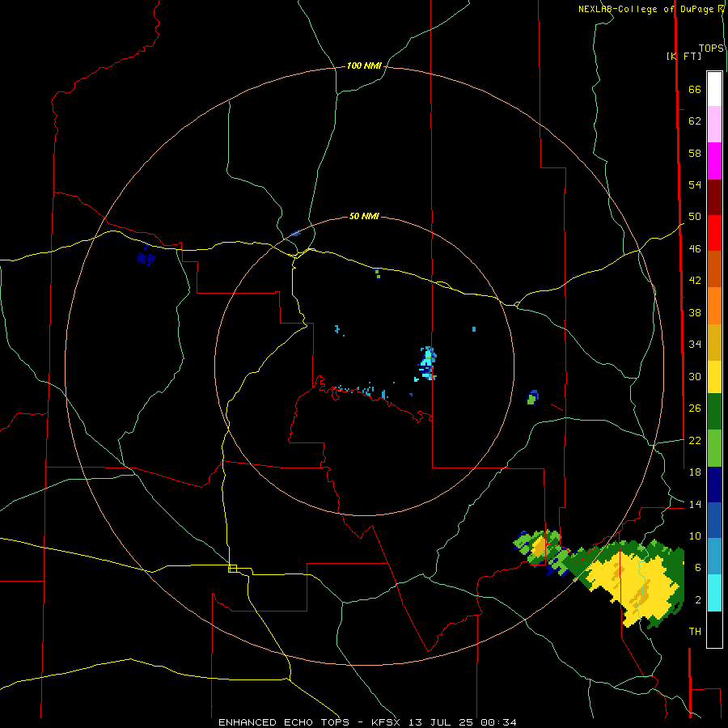Click the 50 NMI range ring label

click(x=364, y=216)
